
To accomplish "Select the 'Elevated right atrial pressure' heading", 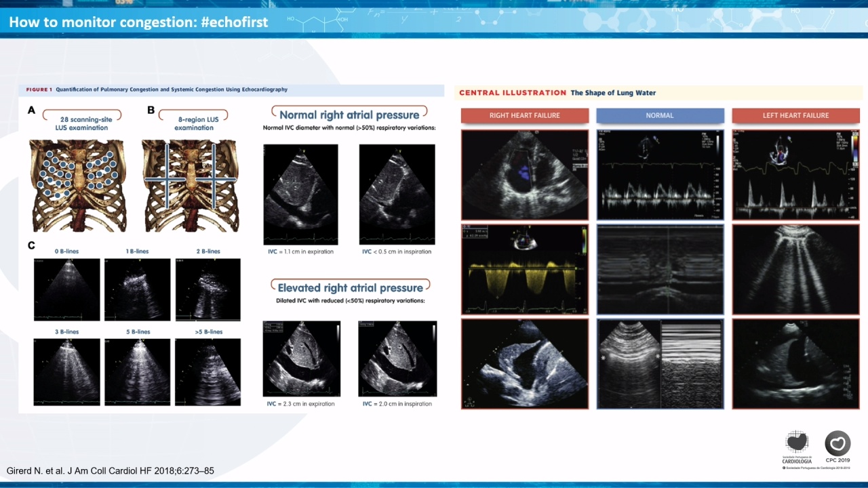I will coord(349,287).
